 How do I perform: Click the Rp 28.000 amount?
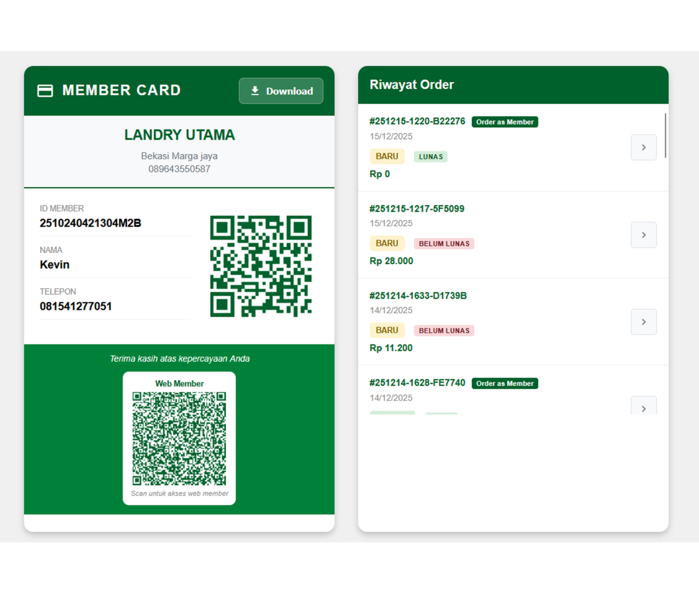click(x=391, y=261)
